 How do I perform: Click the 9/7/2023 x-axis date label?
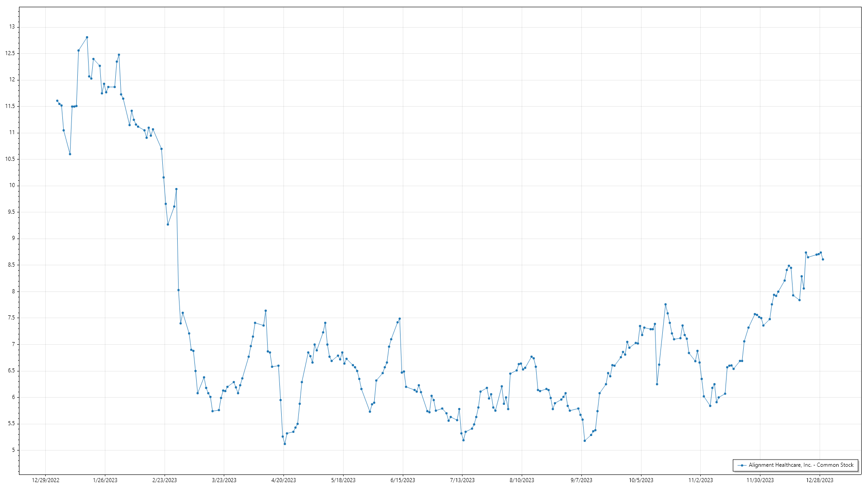click(x=581, y=480)
